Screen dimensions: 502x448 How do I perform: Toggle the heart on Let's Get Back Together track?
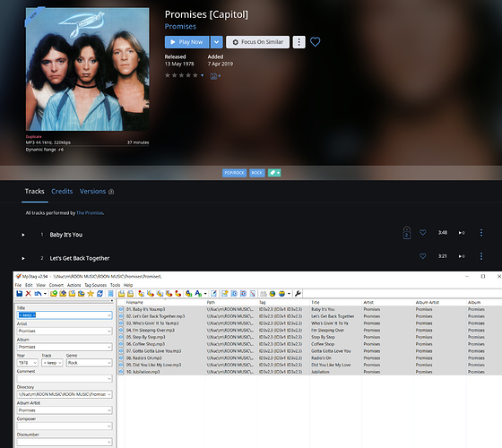[422, 256]
